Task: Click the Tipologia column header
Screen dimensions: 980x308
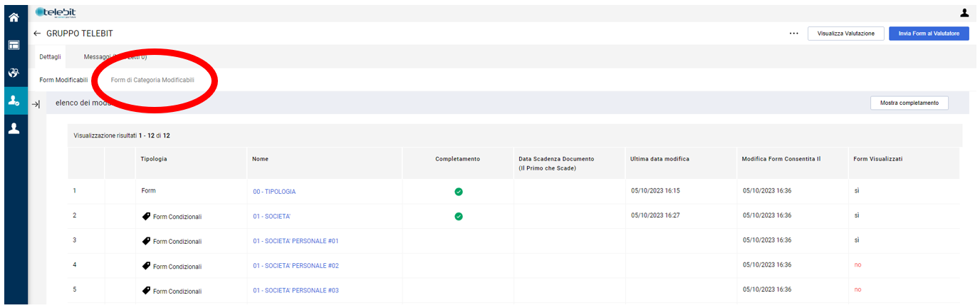Action: coord(154,159)
